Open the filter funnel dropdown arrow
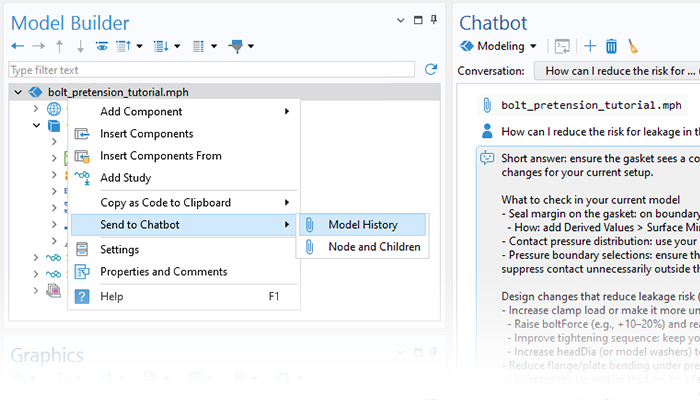Image resolution: width=700 pixels, height=400 pixels. pyautogui.click(x=251, y=46)
